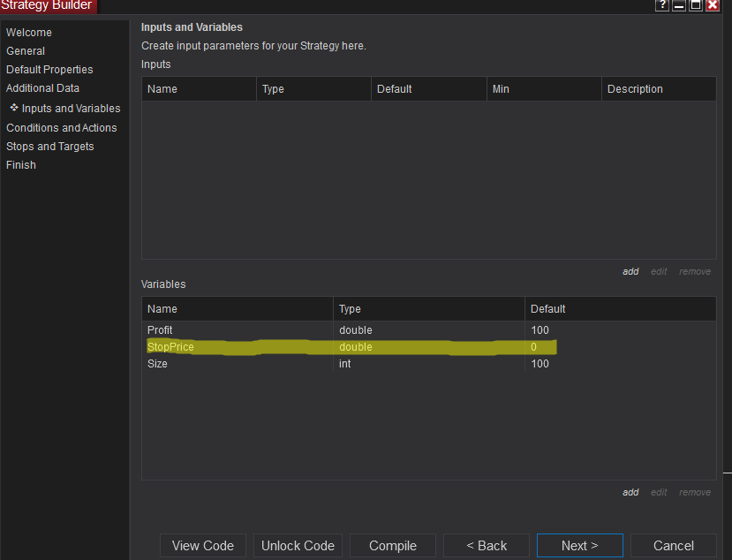This screenshot has width=732, height=560.
Task: Open Default Properties in sidebar
Action: pyautogui.click(x=49, y=70)
